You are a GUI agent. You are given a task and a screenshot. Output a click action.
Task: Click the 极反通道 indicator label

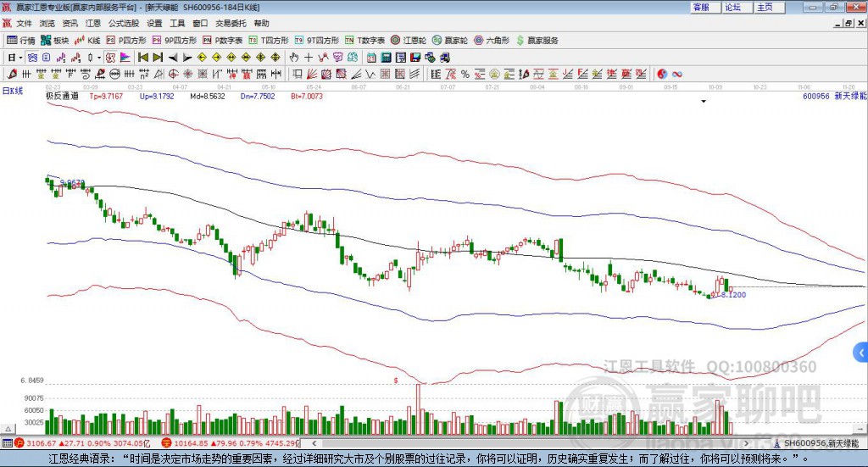tap(62, 96)
